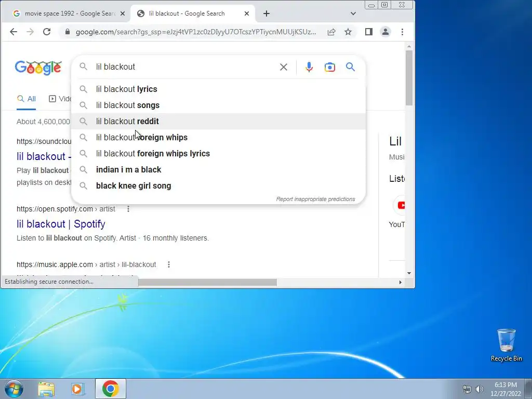
Task: Submit search with the blue magnifier icon
Action: coord(351,67)
